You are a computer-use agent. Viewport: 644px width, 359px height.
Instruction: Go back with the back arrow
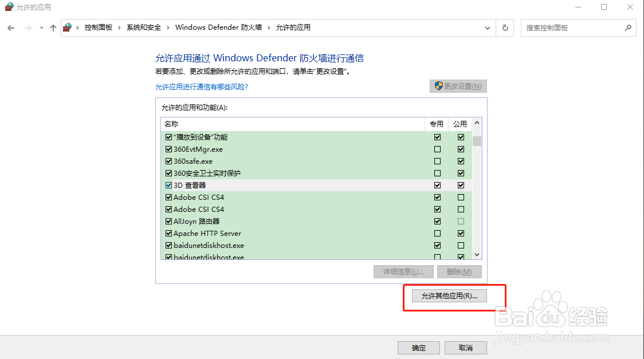click(11, 28)
